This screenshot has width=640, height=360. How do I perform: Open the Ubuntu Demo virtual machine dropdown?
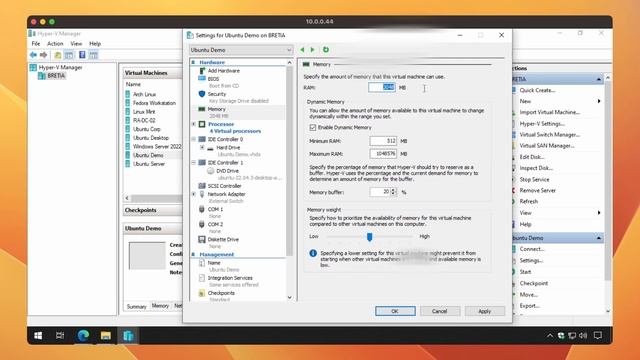coord(241,50)
